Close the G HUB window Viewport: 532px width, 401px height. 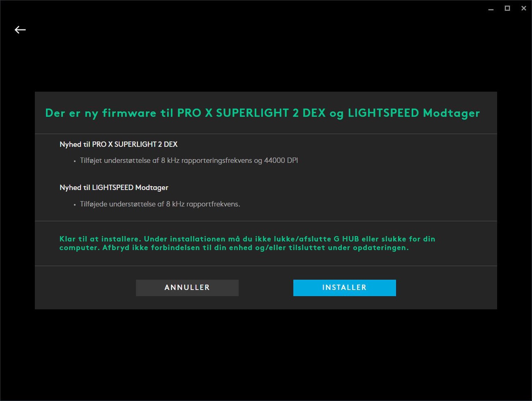click(524, 8)
